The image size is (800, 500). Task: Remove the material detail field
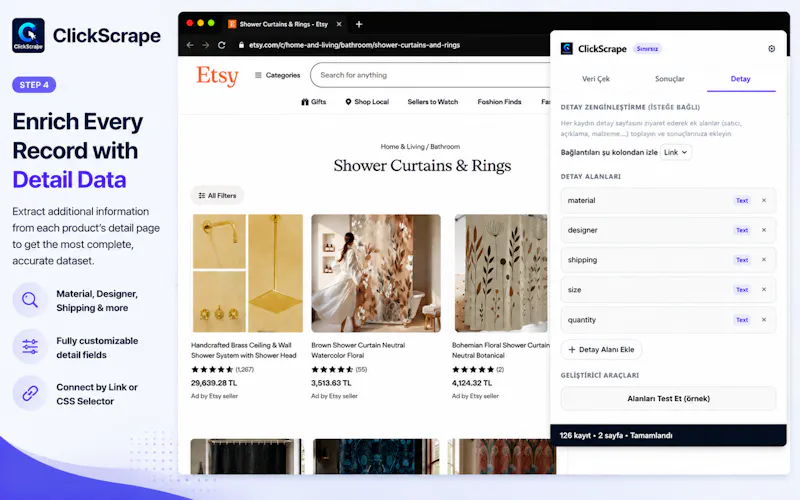pyautogui.click(x=764, y=201)
